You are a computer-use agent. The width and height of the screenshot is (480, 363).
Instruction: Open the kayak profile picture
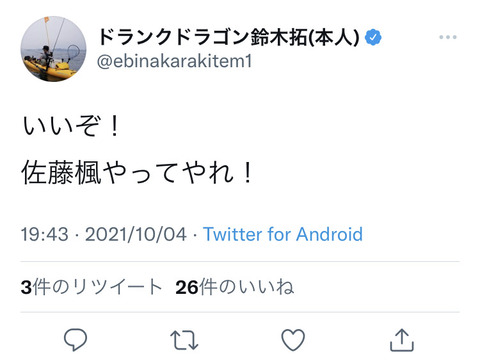53,49
